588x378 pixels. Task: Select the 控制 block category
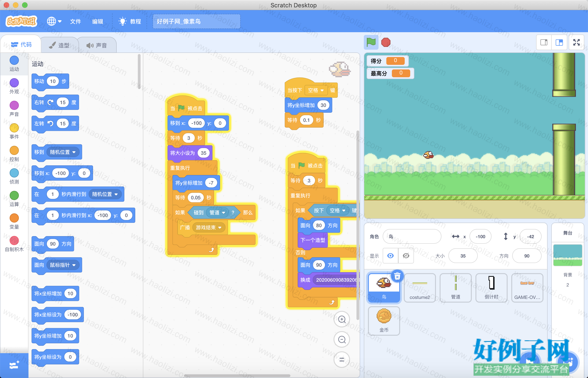14,154
